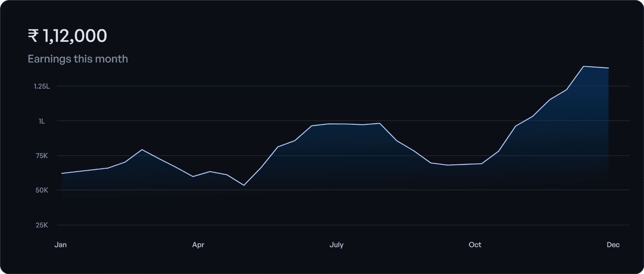Click the chart line point above Oct
Screen dimensions: 644x274
[475, 164]
